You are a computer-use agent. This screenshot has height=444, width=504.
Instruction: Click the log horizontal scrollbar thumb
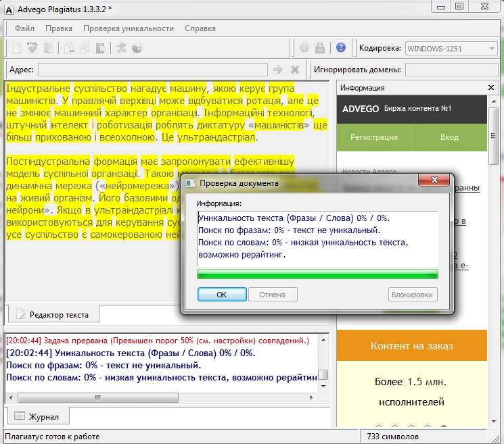97,397
